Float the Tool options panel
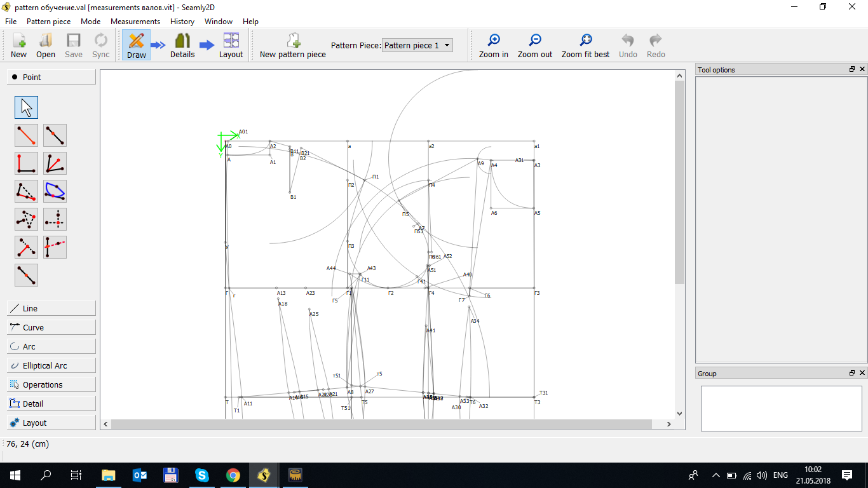The height and width of the screenshot is (488, 868). coord(852,69)
